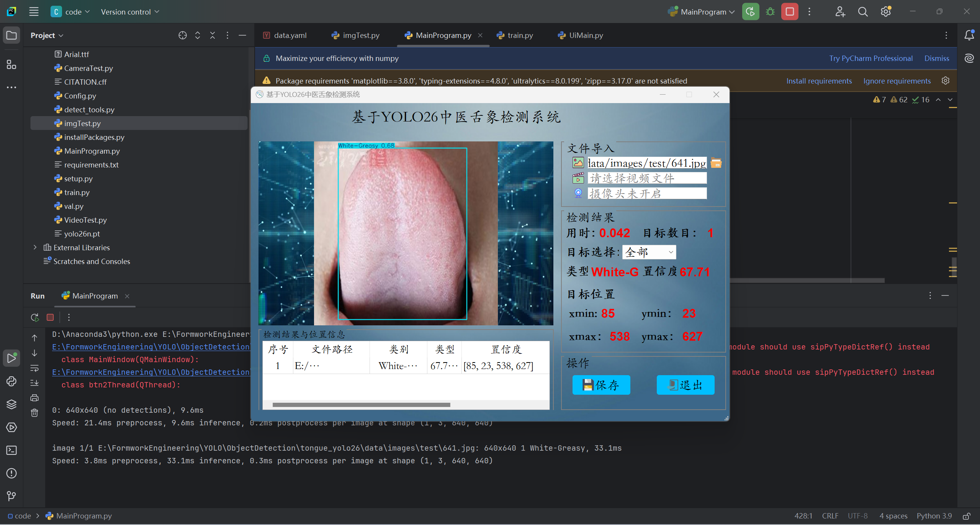The image size is (980, 525).
Task: Open the Python Console tool window
Action: [x=11, y=381]
